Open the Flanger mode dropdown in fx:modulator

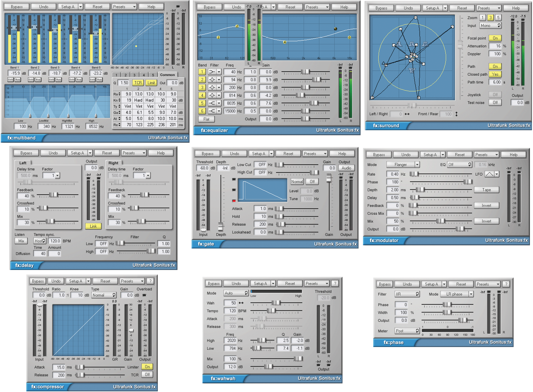(402, 164)
